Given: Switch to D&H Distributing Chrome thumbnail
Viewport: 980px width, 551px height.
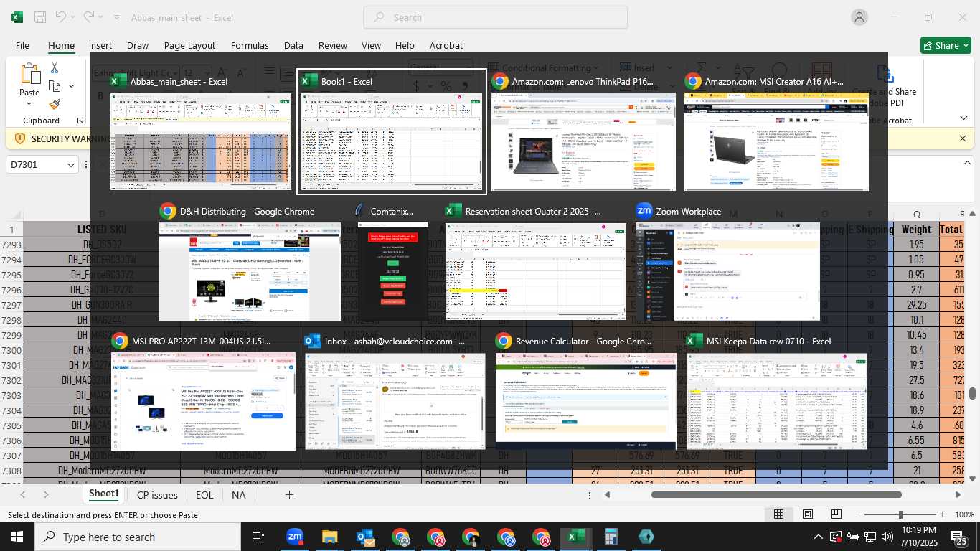Looking at the screenshot, I should tap(250, 262).
